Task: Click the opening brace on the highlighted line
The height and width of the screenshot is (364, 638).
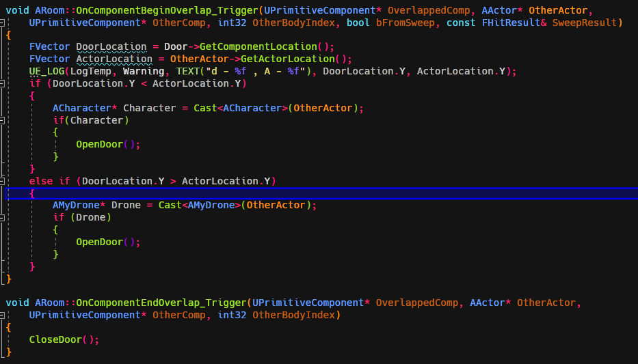Action: (x=31, y=193)
